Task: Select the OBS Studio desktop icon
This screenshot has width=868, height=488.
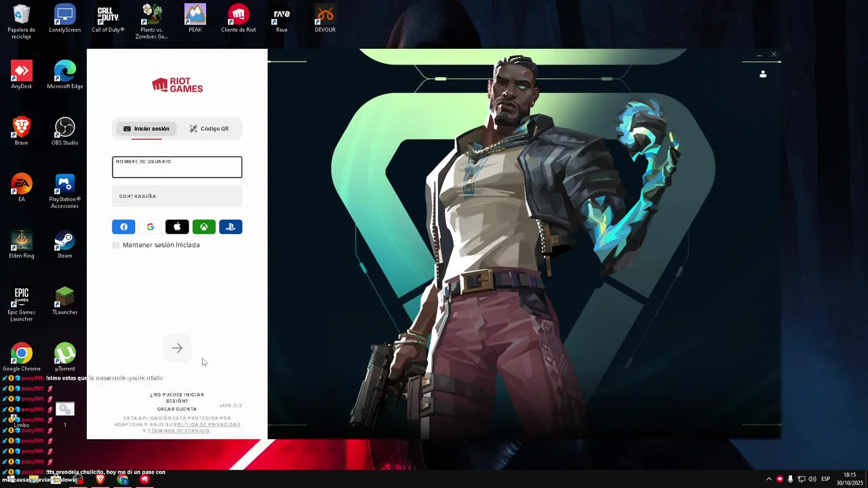Action: point(65,131)
